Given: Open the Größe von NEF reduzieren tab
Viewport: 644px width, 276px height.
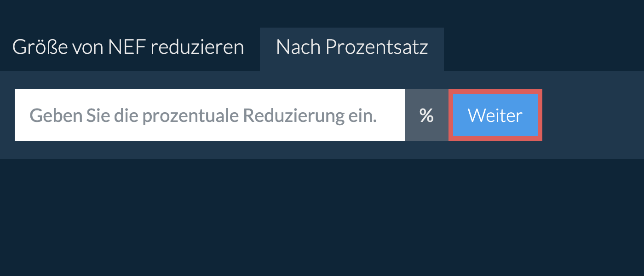Looking at the screenshot, I should click(128, 47).
